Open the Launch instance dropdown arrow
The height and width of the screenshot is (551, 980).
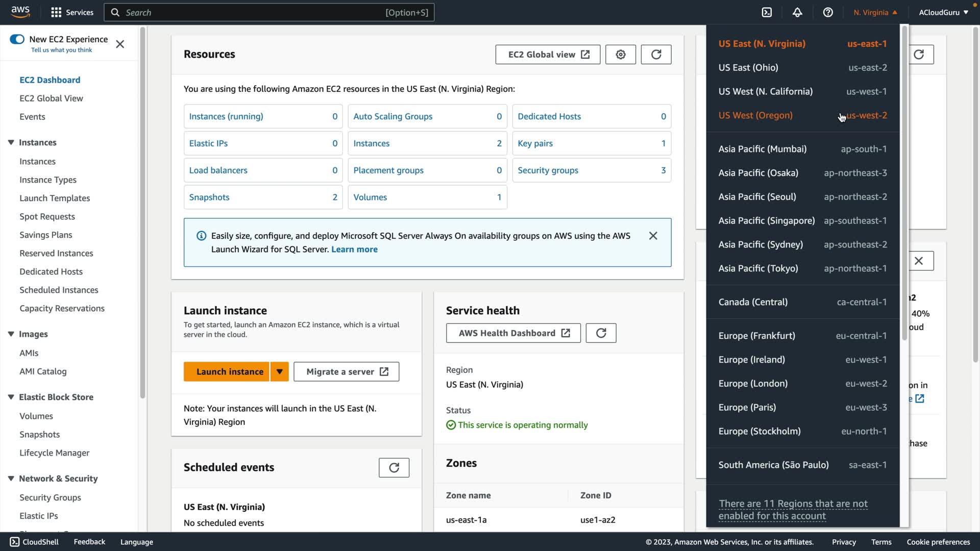point(279,372)
